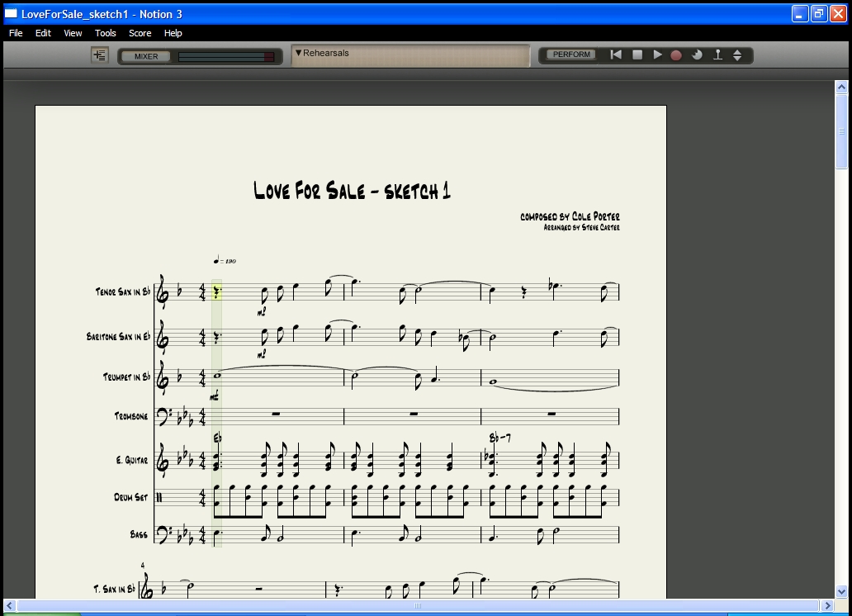The image size is (852, 616).
Task: Open the Help menu
Action: [173, 33]
